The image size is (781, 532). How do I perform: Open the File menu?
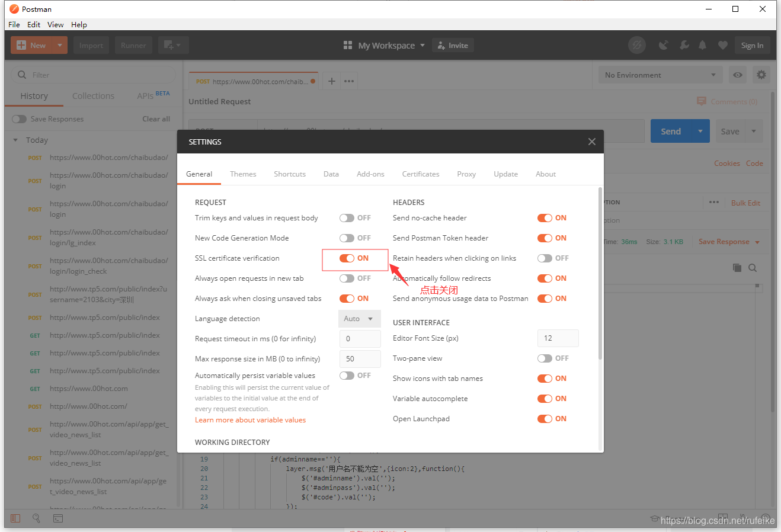click(14, 24)
